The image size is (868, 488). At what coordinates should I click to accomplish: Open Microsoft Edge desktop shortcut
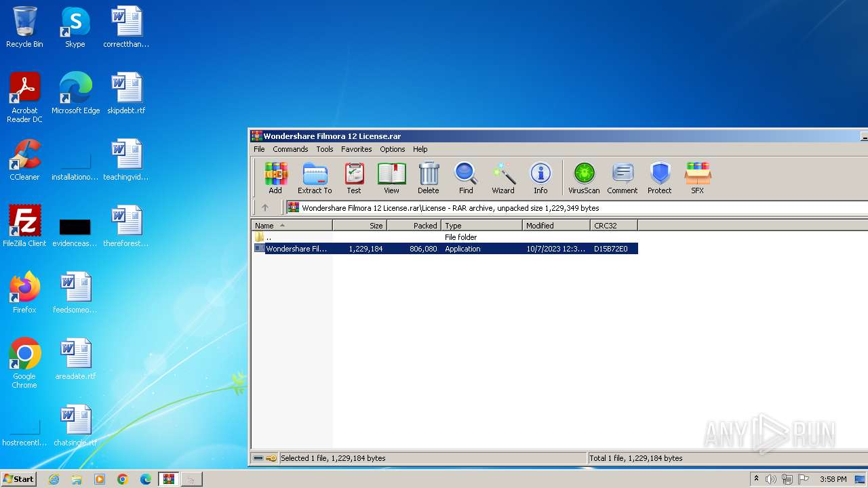(75, 94)
